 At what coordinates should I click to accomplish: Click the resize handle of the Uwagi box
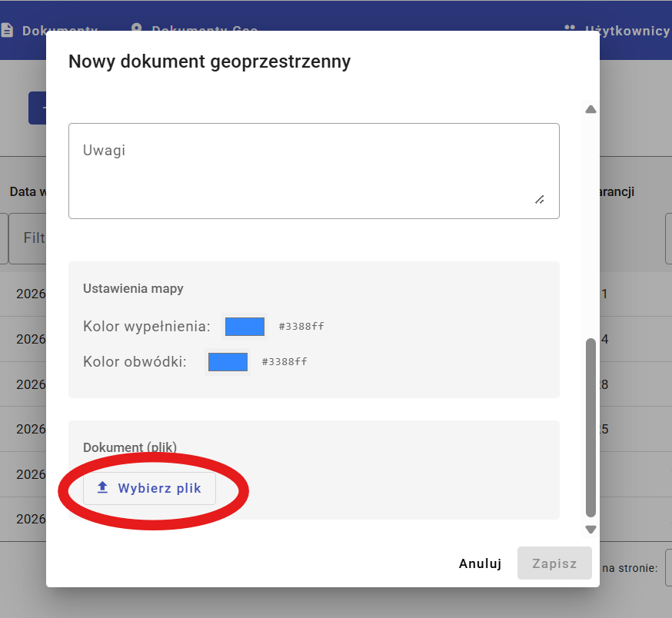pyautogui.click(x=540, y=200)
